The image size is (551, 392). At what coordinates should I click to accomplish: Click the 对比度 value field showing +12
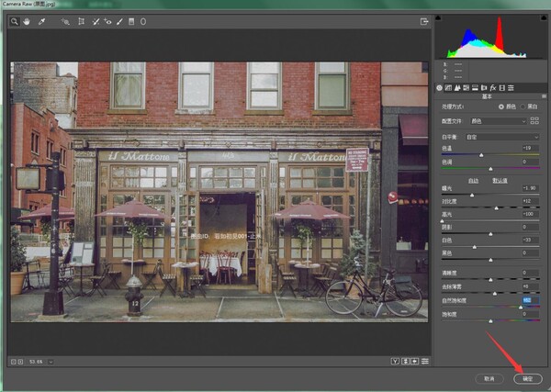point(530,201)
